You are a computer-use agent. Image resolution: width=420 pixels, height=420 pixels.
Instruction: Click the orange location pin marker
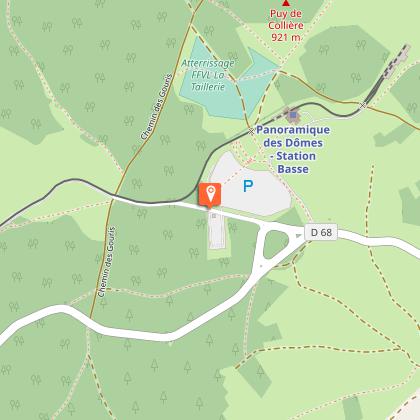point(210,195)
